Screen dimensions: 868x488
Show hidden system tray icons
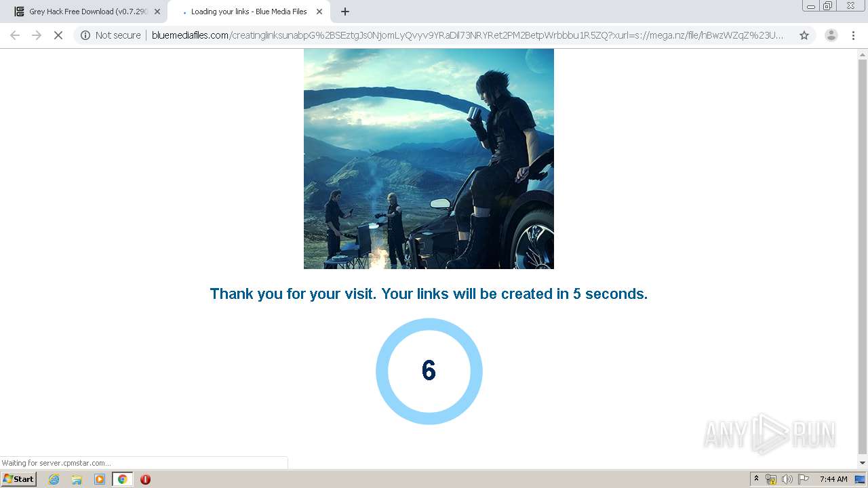click(757, 479)
